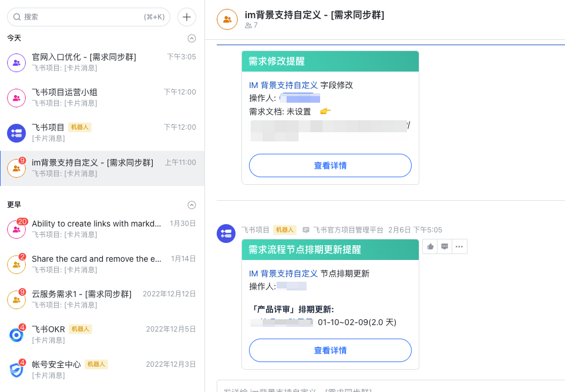Viewport: 565px width, 392px height.
Task: Click the 2月6日 下午5:05 message timestamp
Action: 415,229
